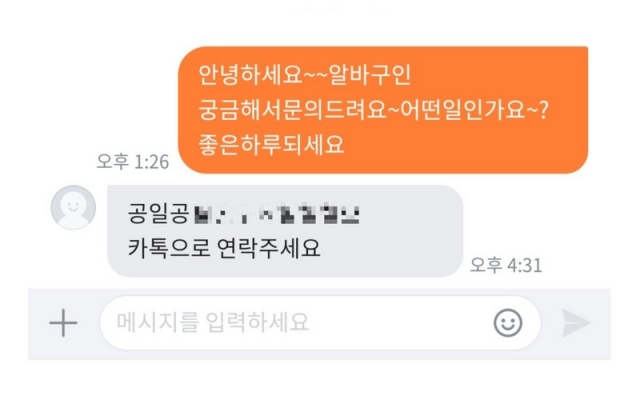The width and height of the screenshot is (640, 400).
Task: Open the emoji smiley picker
Action: 508,323
